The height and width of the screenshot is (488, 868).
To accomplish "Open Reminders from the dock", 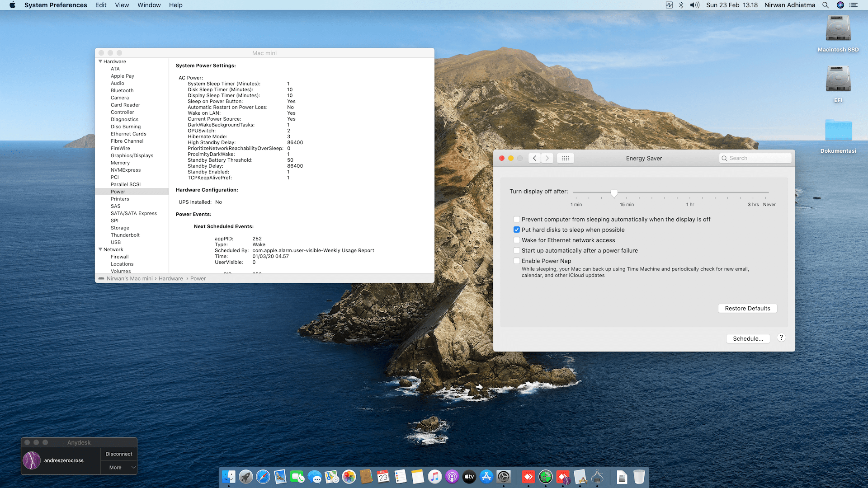I will coord(401,477).
